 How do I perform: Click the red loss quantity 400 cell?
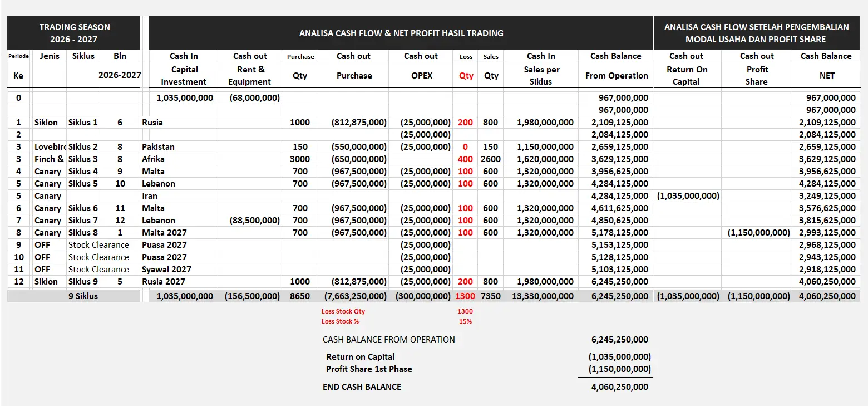point(465,159)
